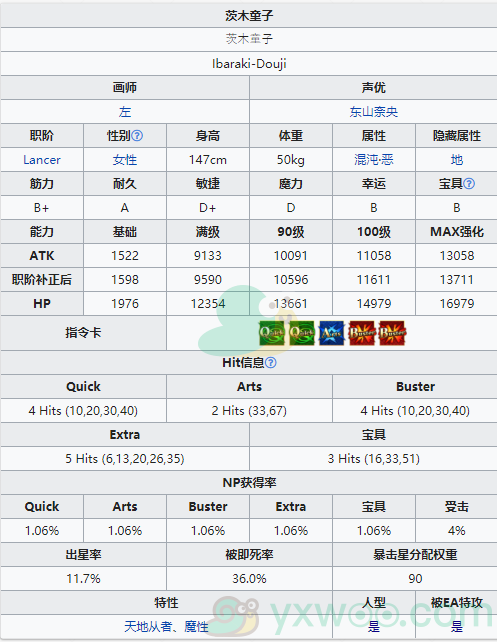Follow the Lancer class link
The height and width of the screenshot is (642, 497).
point(42,160)
